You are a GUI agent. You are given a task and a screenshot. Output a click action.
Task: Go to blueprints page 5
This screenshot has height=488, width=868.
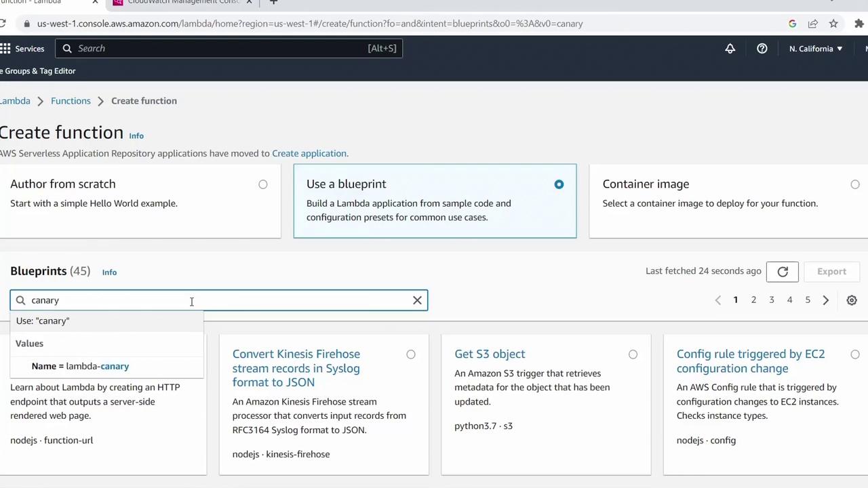point(808,300)
